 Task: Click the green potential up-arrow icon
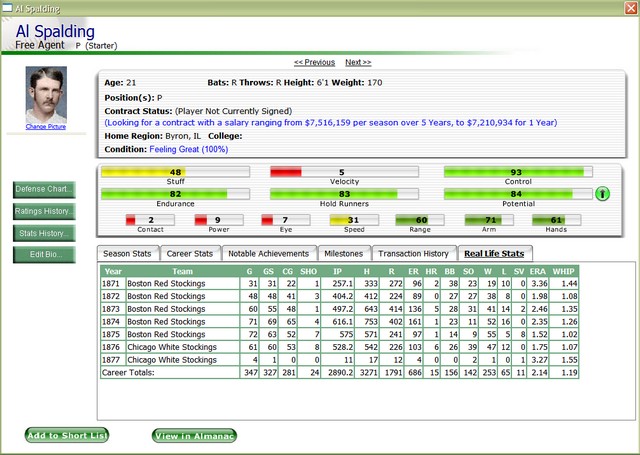[x=602, y=193]
